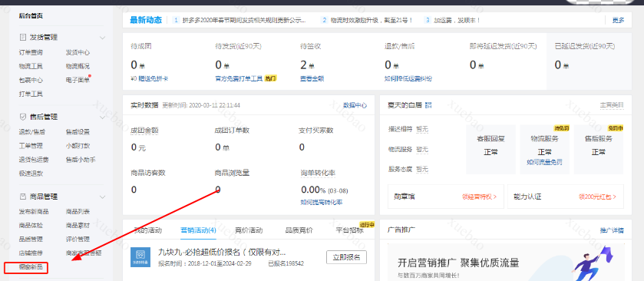Click 主营类目 in shop card
Image resolution: width=644 pixels, height=281 pixels.
click(x=612, y=105)
